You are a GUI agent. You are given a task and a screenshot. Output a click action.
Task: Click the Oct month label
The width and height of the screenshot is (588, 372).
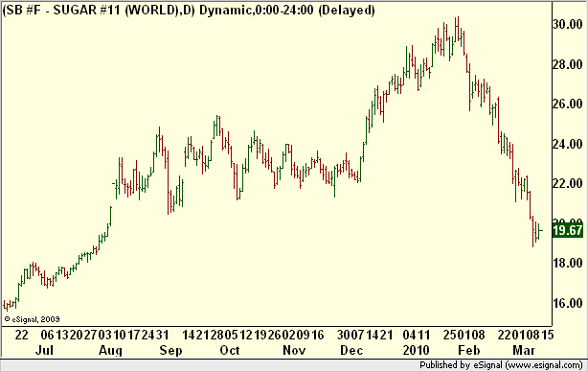click(x=230, y=350)
